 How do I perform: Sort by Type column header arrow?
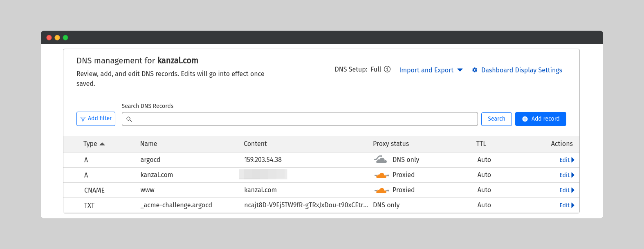click(102, 144)
